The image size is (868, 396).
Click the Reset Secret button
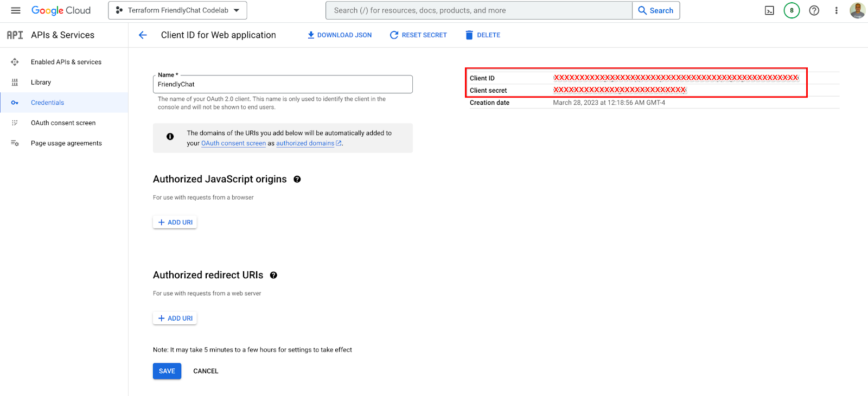coord(418,35)
